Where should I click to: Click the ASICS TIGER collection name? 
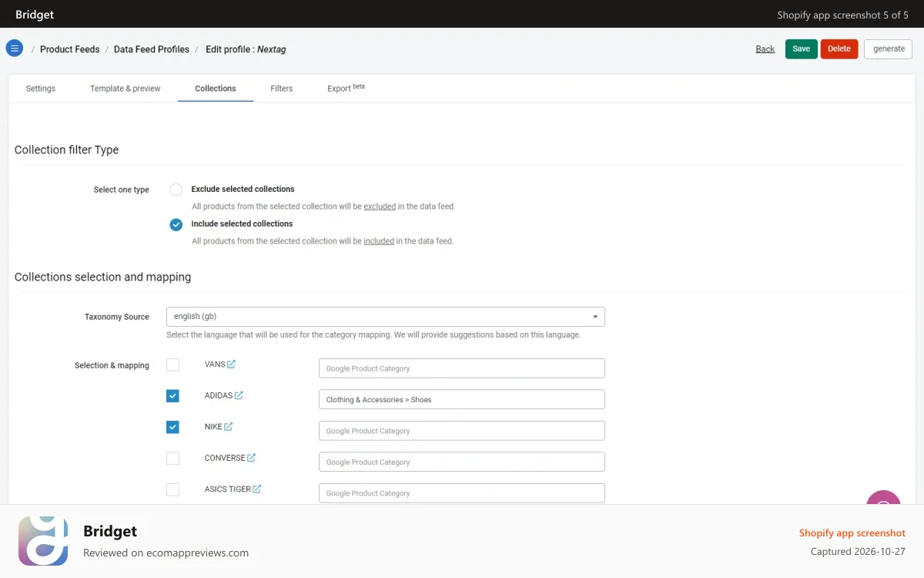[228, 489]
